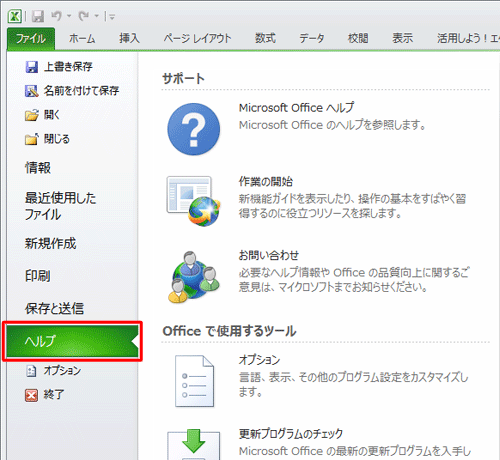Open the 新規作成 page
The width and height of the screenshot is (500, 460).
pyautogui.click(x=50, y=244)
